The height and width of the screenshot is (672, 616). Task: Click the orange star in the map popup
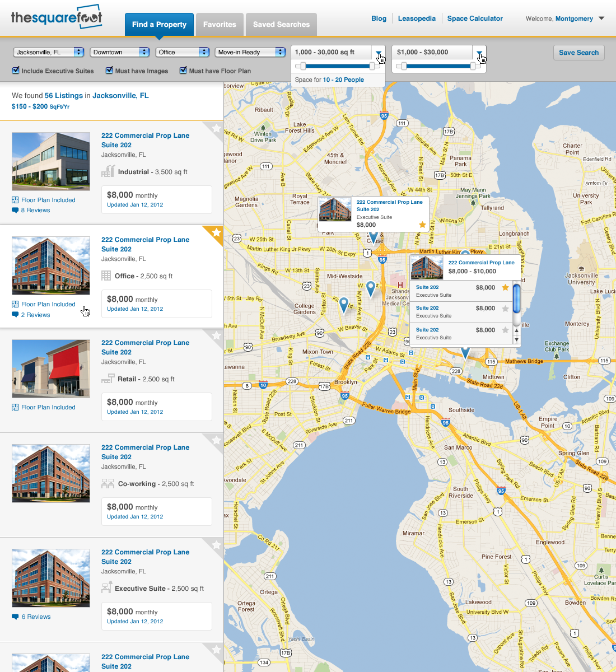[422, 225]
